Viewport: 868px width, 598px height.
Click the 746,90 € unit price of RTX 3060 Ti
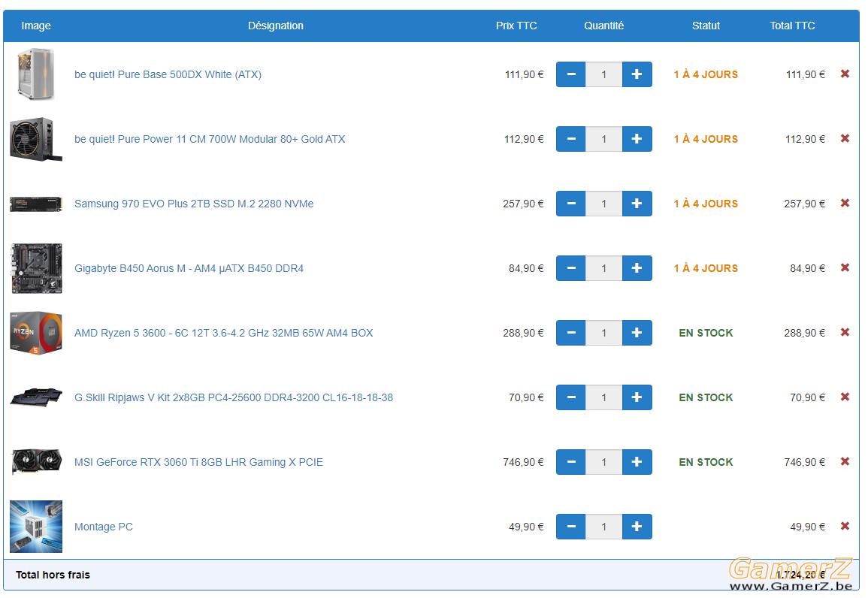pyautogui.click(x=523, y=463)
